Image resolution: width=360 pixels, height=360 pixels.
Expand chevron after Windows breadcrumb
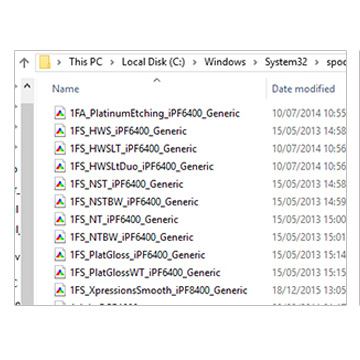[x=255, y=62]
